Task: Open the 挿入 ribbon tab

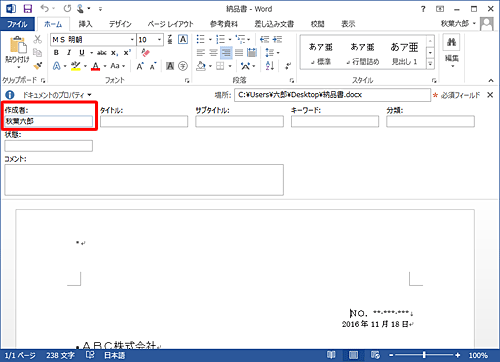Action: pos(85,24)
